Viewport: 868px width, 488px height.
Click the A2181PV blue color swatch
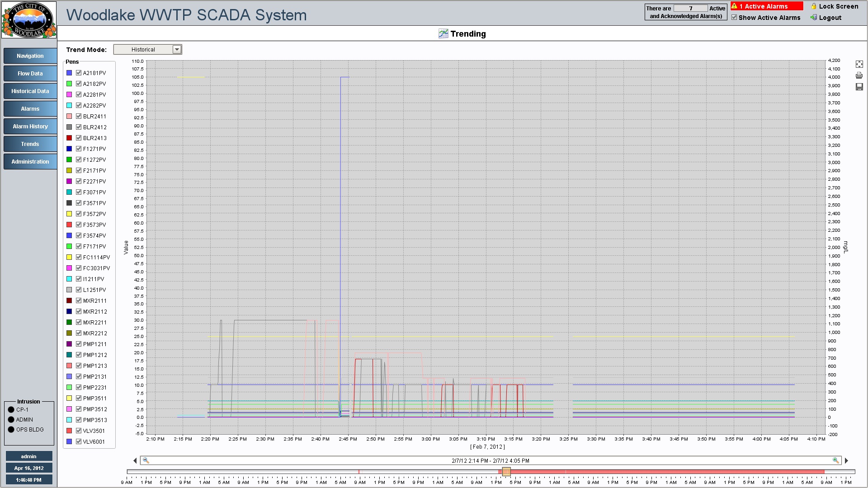pyautogui.click(x=69, y=73)
